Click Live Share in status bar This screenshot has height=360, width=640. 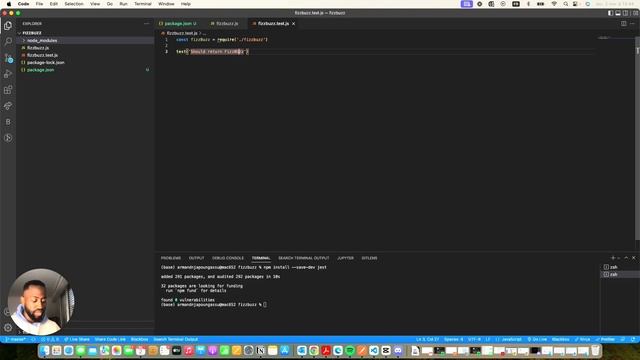(77, 339)
